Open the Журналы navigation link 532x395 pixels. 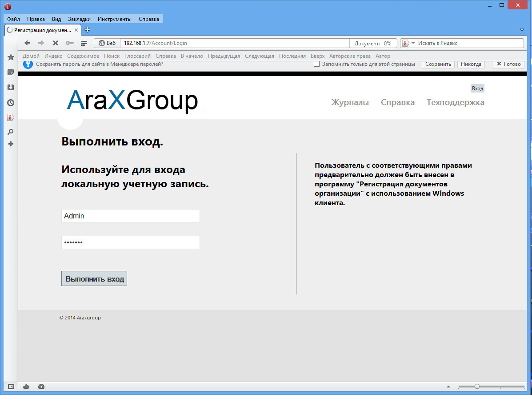tap(350, 102)
